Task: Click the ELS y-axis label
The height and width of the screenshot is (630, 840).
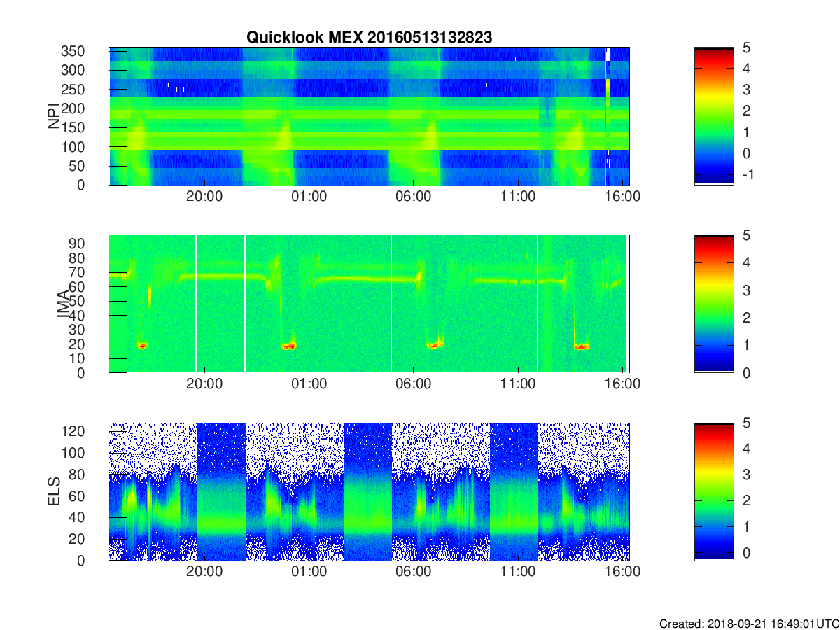Action: [55, 491]
